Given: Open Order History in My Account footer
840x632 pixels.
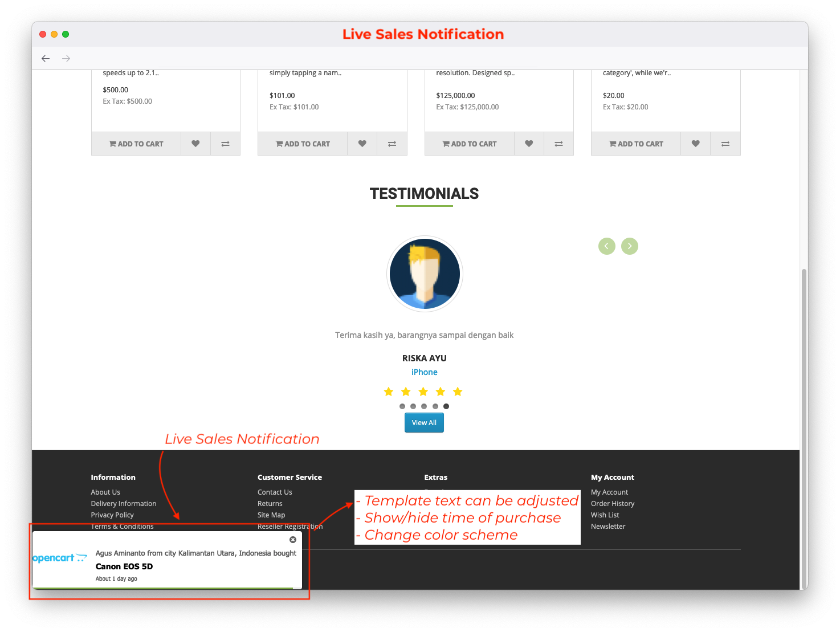Looking at the screenshot, I should 612,504.
